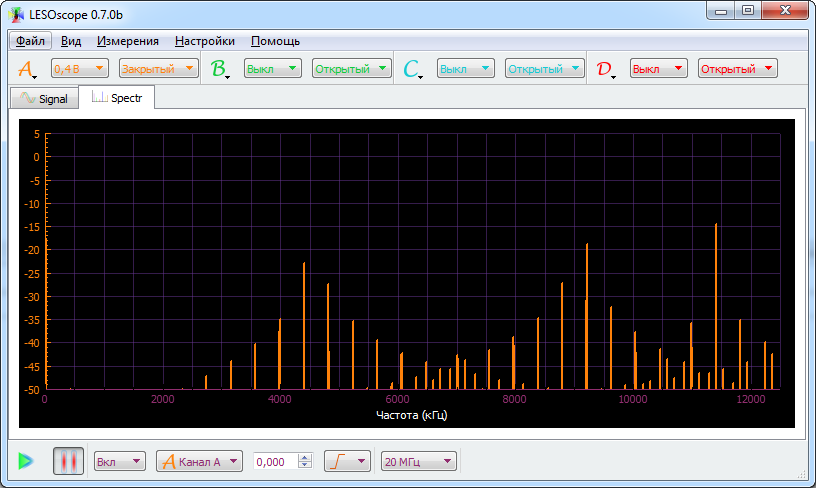Minimize the LESOscope window
Screen dimensions: 816x488
[x=721, y=10]
